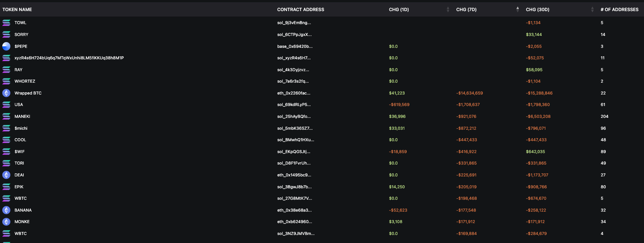Click the address count 204
Image resolution: width=644 pixels, height=243 pixels.
click(605, 116)
